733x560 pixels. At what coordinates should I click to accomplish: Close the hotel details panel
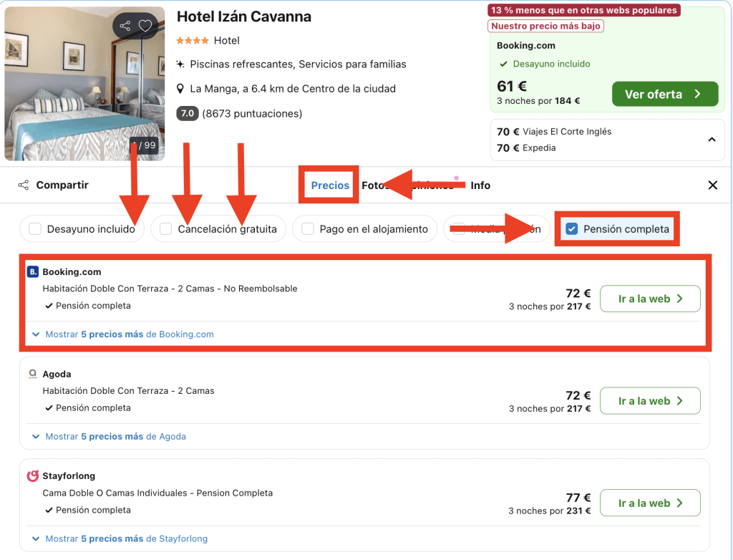[712, 185]
